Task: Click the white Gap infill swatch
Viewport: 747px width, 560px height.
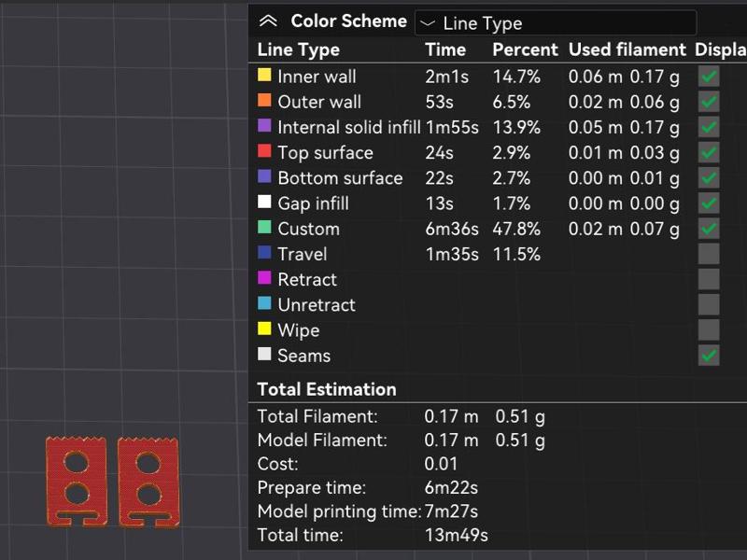Action: coord(264,202)
